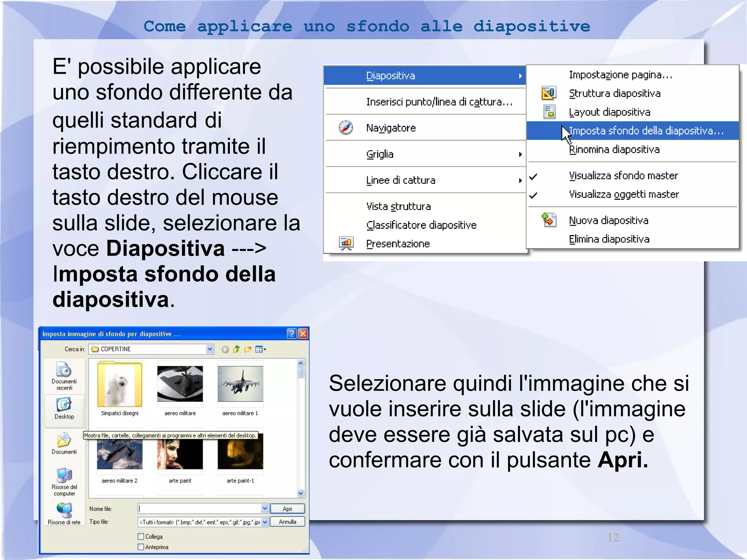747x560 pixels.
Task: Choose Elimina diapositiva
Action: point(609,239)
